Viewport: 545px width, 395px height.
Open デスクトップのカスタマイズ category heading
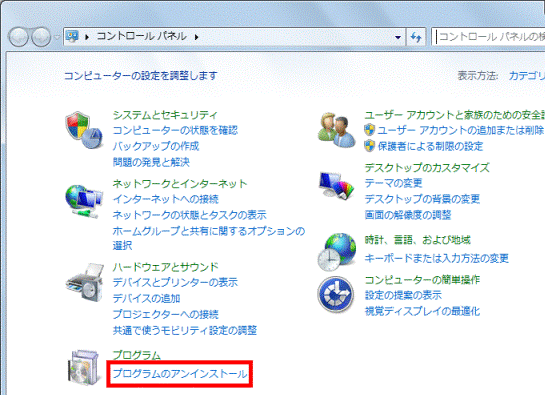427,168
